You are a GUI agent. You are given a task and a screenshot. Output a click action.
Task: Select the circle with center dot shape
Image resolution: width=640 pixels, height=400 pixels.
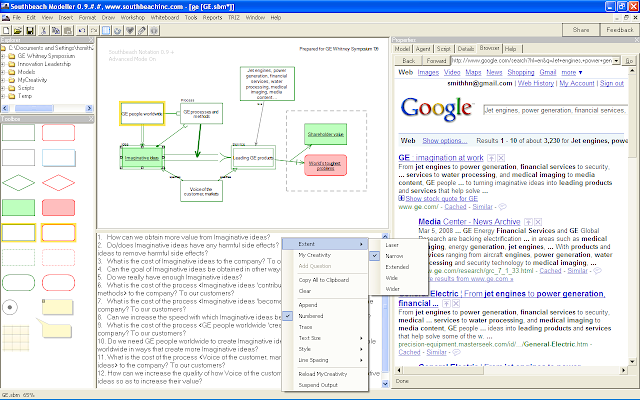pos(10,307)
